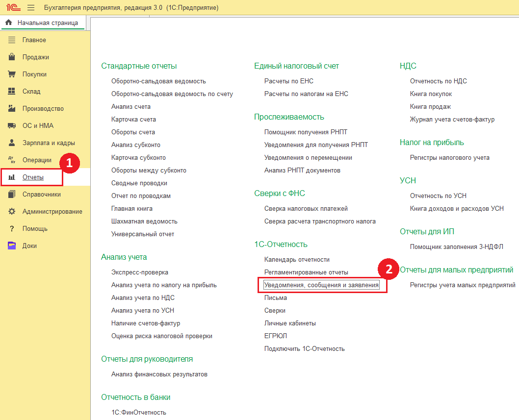This screenshot has width=519, height=420.
Task: Click the Администрирование gear icon
Action: (x=12, y=211)
